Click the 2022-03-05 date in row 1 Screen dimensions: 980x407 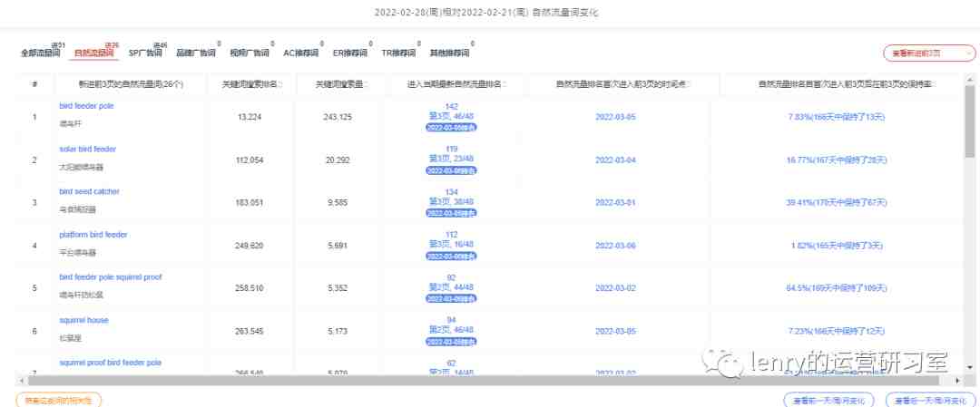(x=615, y=117)
